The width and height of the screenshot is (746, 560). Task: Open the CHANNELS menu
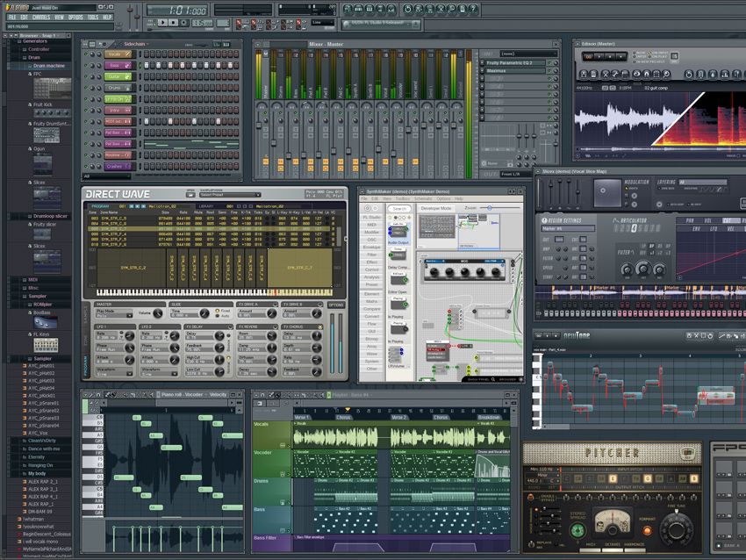[41, 17]
